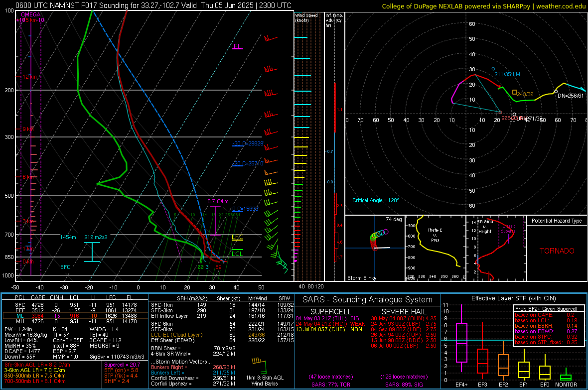588x390 pixels.
Task: Click the -20 C=25710' level label
Action: pos(248,163)
